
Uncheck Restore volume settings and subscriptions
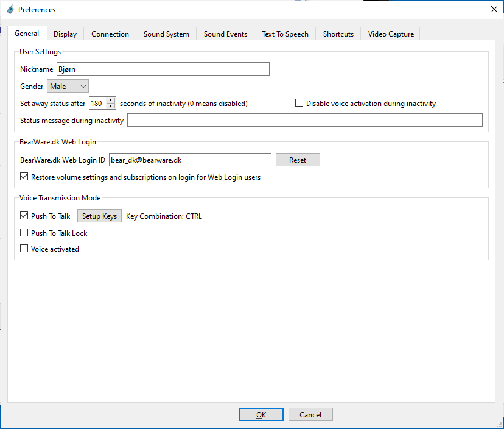24,177
